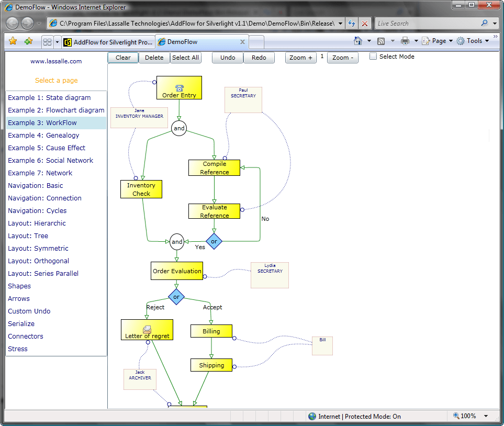The height and width of the screenshot is (426, 504).
Task: Click the Undo button
Action: point(227,58)
